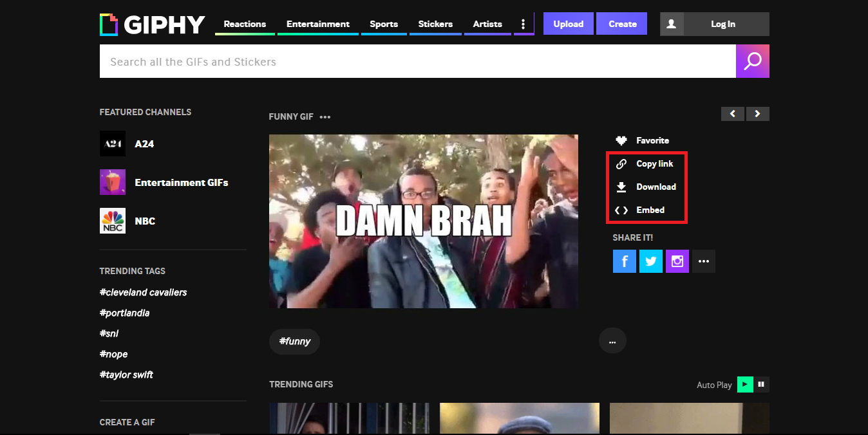Expand extra categories with the vertical dots
Viewport: 868px width, 435px height.
[x=524, y=23]
